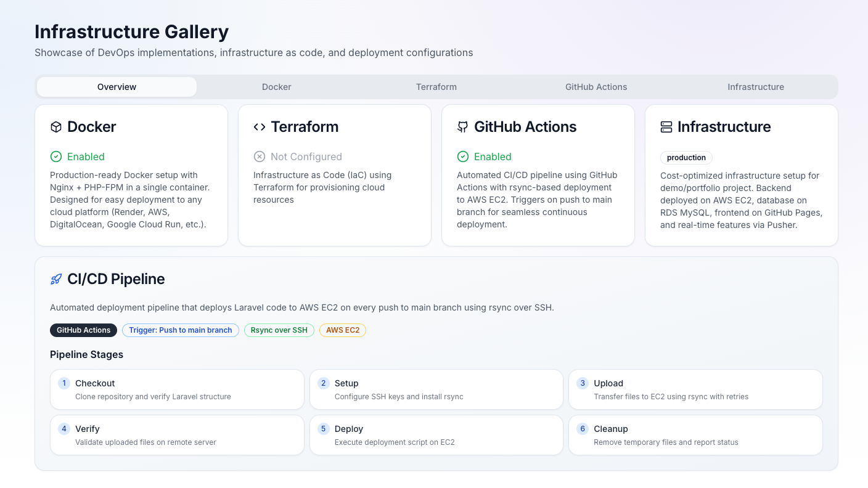Go to the Infrastructure tab
The image size is (868, 488).
[x=755, y=87]
